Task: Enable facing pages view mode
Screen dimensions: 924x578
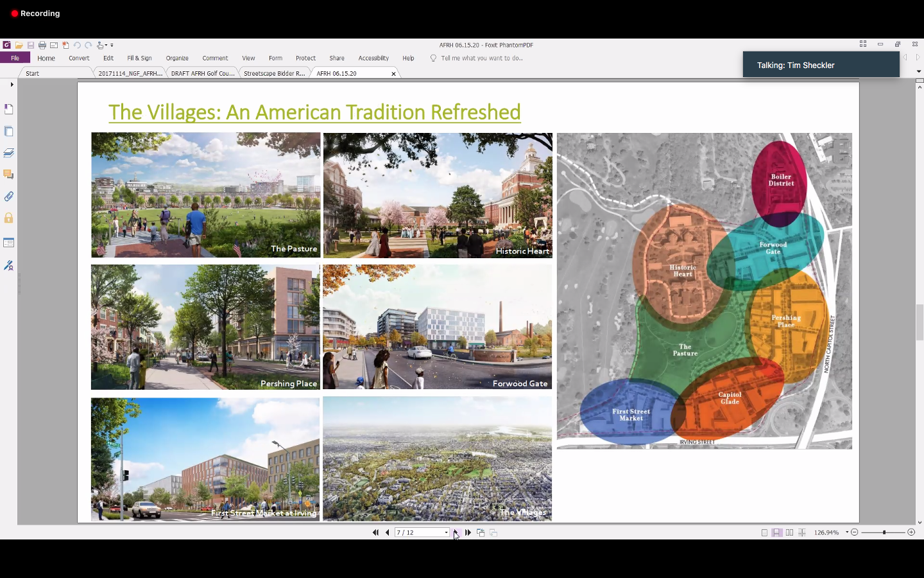Action: 789,532
